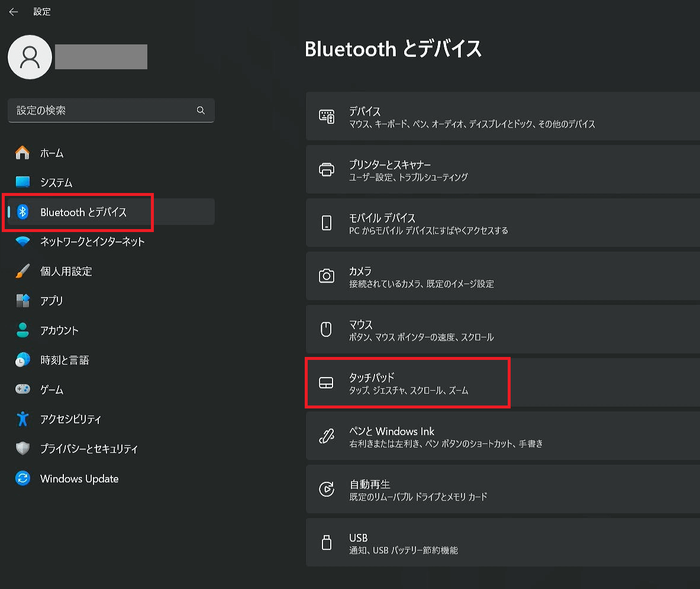Click the user profile avatar icon
The width and height of the screenshot is (700, 589).
(30, 57)
